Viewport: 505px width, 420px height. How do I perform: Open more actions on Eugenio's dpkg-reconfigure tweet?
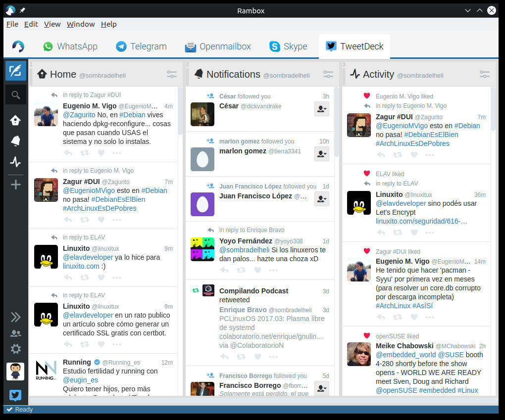click(x=116, y=153)
